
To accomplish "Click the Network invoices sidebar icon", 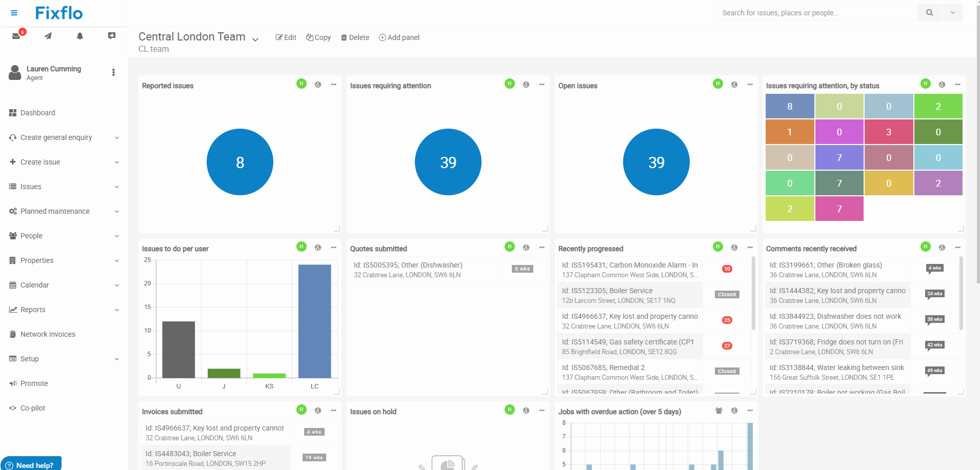I will (12, 334).
